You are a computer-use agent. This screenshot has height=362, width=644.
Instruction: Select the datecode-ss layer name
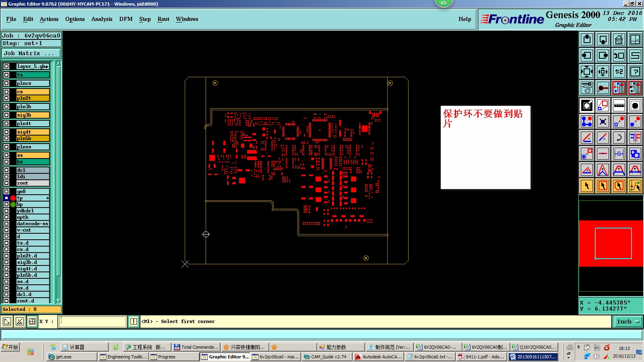[33, 224]
